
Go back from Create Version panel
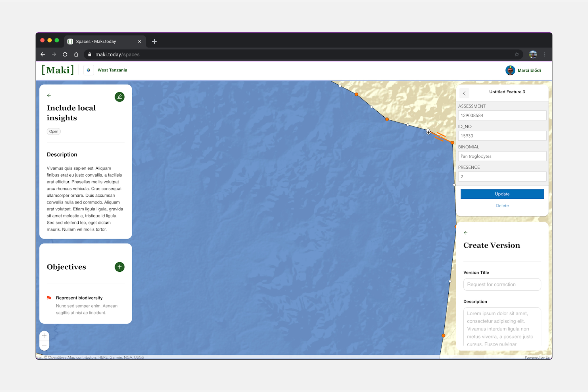[x=466, y=233]
